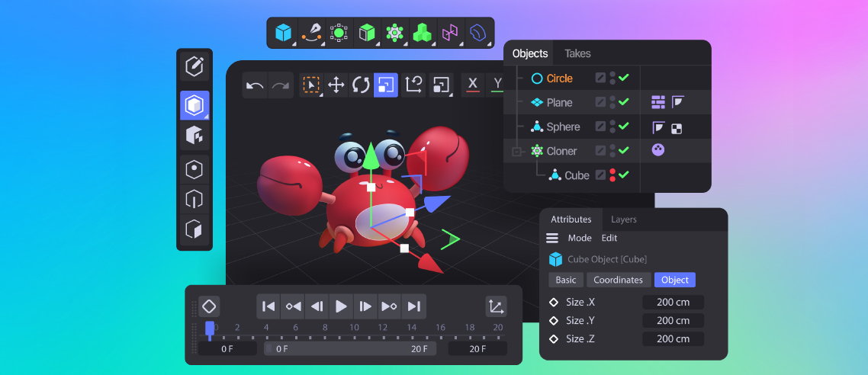Collapse the Cloner hierarchy
Image resolution: width=868 pixels, height=375 pixels.
coord(516,152)
